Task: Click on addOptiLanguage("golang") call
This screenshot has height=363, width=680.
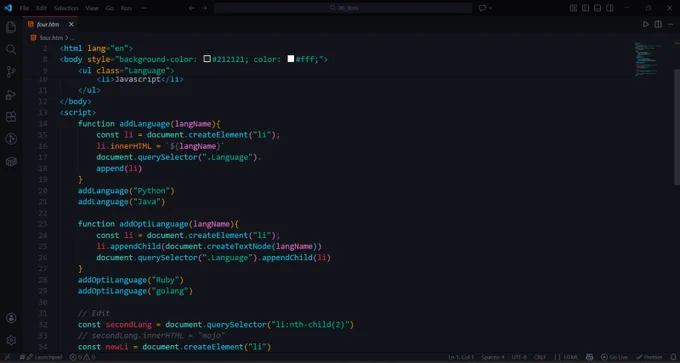Action: pos(135,291)
